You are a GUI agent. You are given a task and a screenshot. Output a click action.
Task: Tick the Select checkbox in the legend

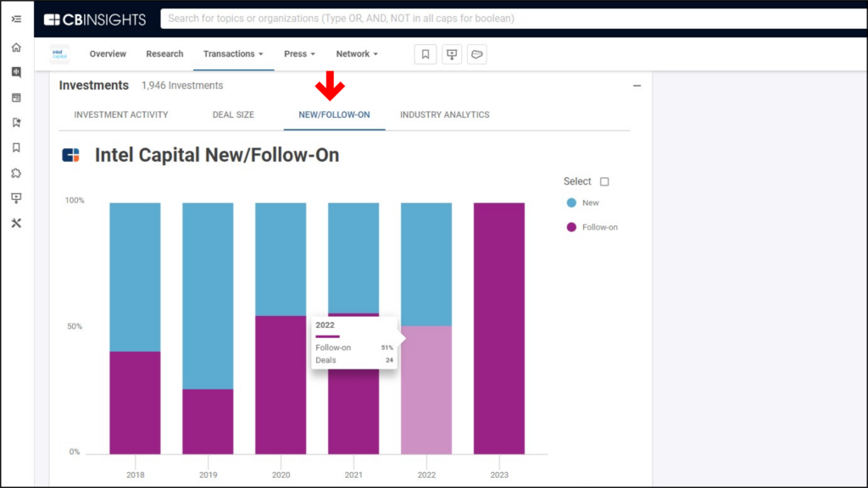point(604,181)
